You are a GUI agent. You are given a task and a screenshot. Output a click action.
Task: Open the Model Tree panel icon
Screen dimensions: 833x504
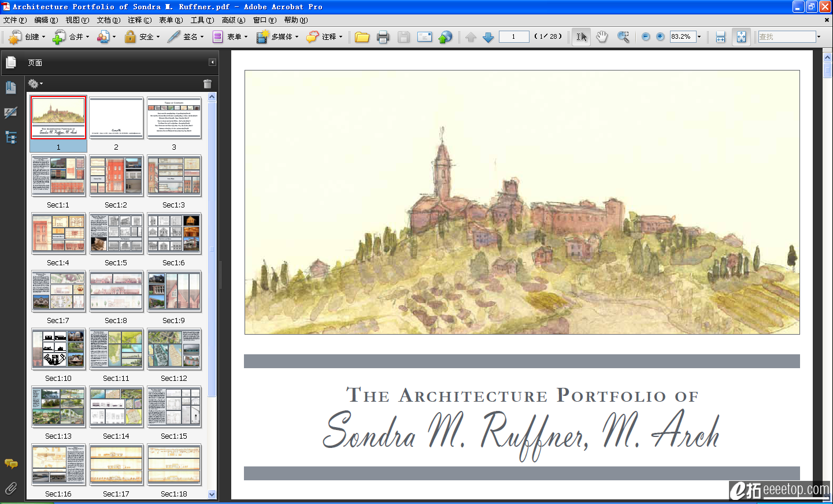tap(10, 138)
